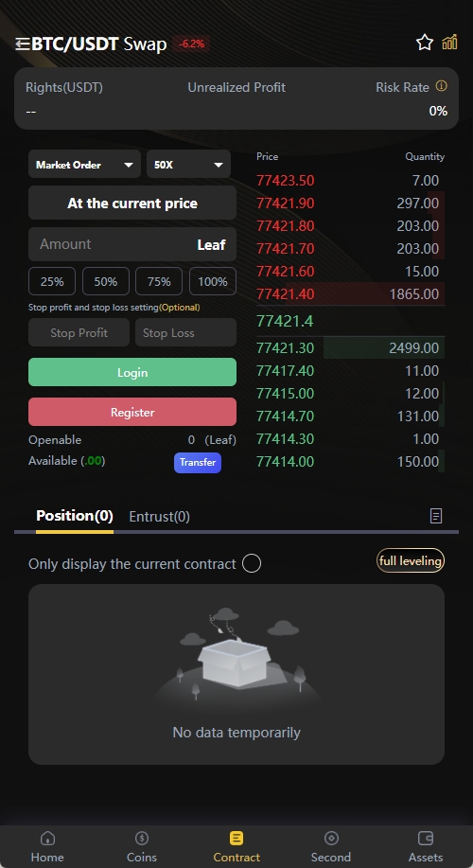473x868 pixels.
Task: Go to Home in bottom navigation
Action: pos(47,847)
